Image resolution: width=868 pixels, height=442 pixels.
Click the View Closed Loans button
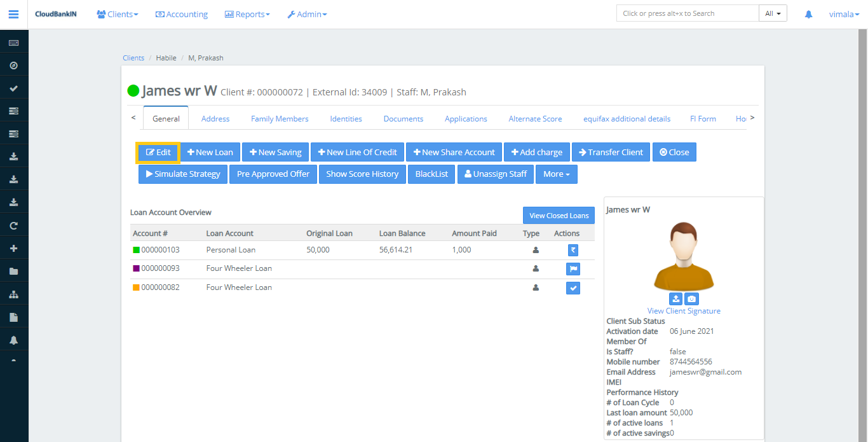[559, 216]
